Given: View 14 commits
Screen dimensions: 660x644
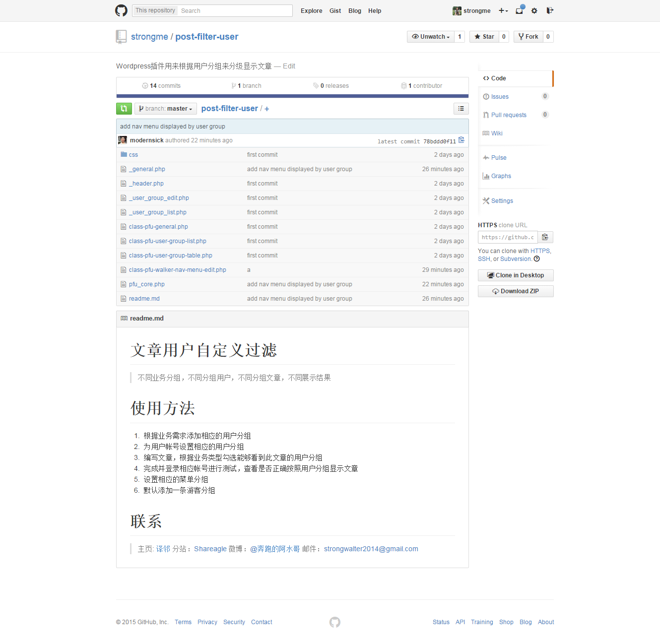Looking at the screenshot, I should (161, 86).
